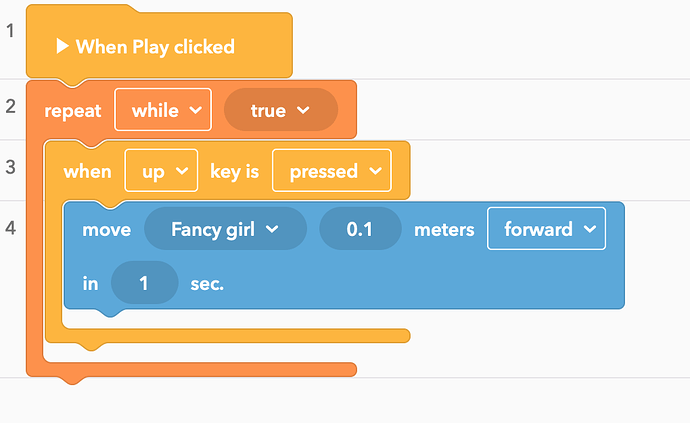Open the 'pressed' key state dropdown
Screen dimensions: 690x423
(x=332, y=170)
